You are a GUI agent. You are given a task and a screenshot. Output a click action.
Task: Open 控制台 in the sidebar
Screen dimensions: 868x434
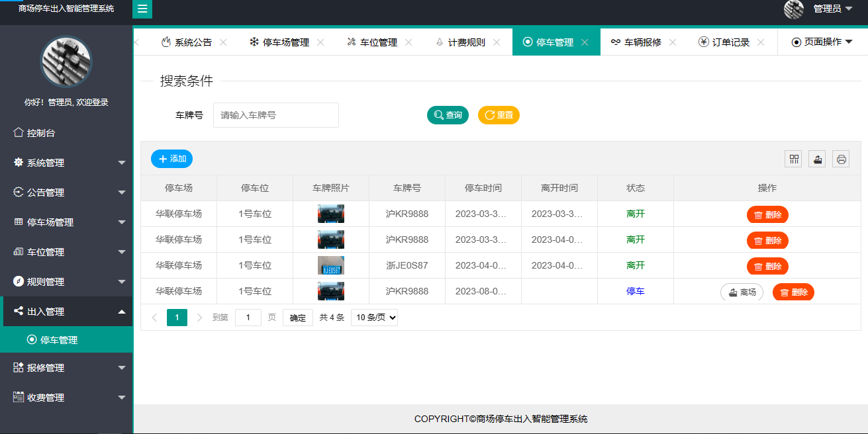66,133
